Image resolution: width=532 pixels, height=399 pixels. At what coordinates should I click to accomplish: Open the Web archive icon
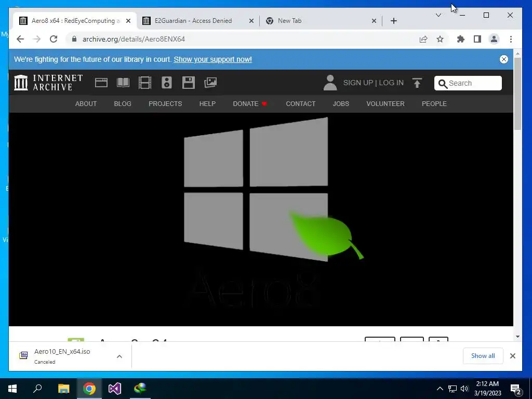pos(101,83)
